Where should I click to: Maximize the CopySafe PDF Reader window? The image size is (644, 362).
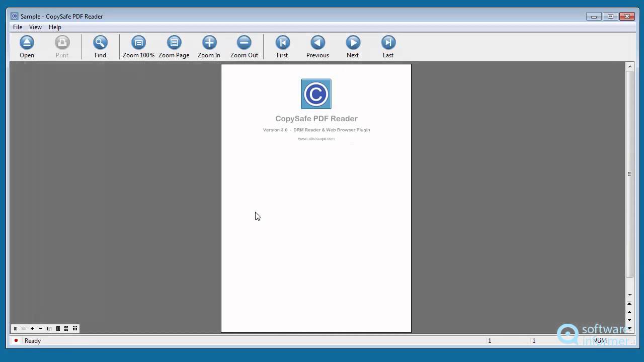tap(610, 17)
